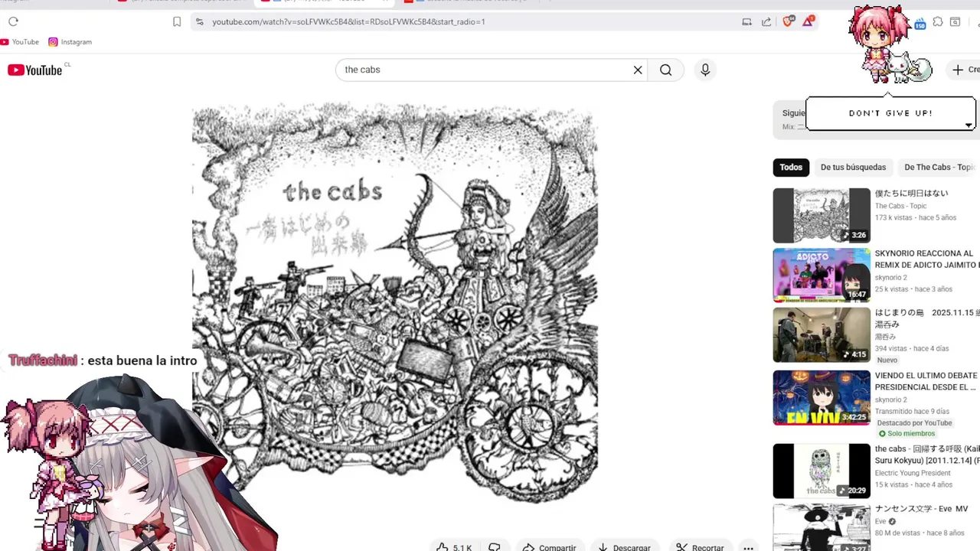The width and height of the screenshot is (980, 551).
Task: Click 'The Cabs - Topic' channel name
Action: pyautogui.click(x=900, y=206)
